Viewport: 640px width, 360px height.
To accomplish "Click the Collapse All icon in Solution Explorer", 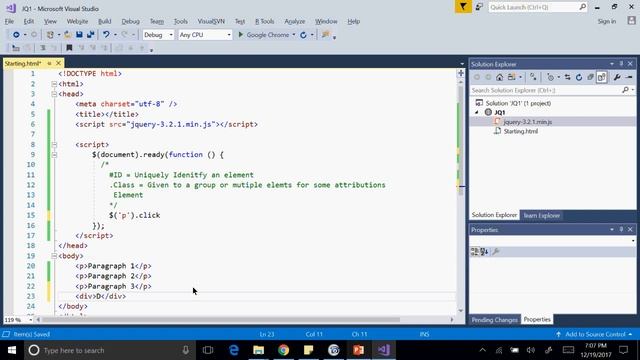I will click(x=590, y=77).
